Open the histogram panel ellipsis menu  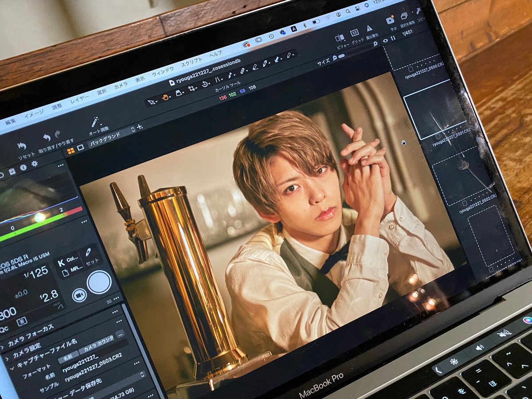point(60,165)
